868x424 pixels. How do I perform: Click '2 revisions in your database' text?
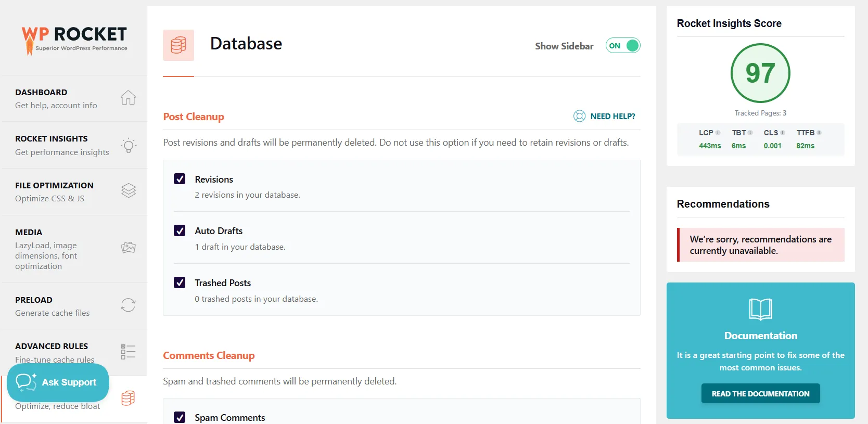click(247, 195)
